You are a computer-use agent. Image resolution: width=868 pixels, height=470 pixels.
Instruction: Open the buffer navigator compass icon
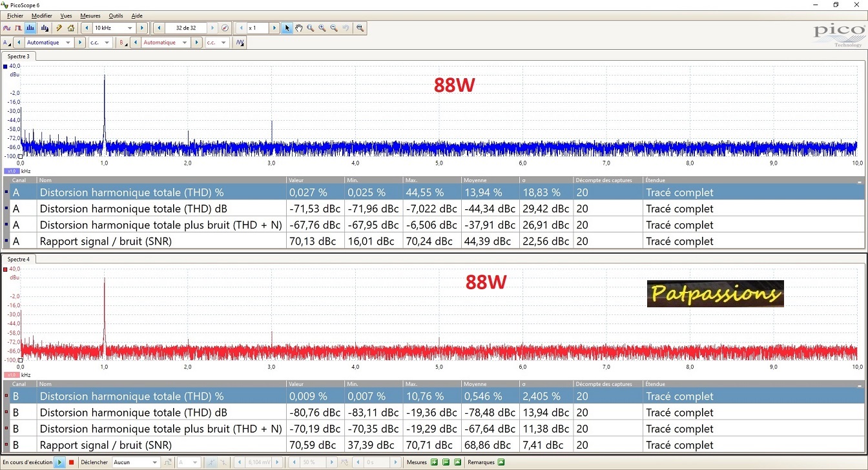225,28
